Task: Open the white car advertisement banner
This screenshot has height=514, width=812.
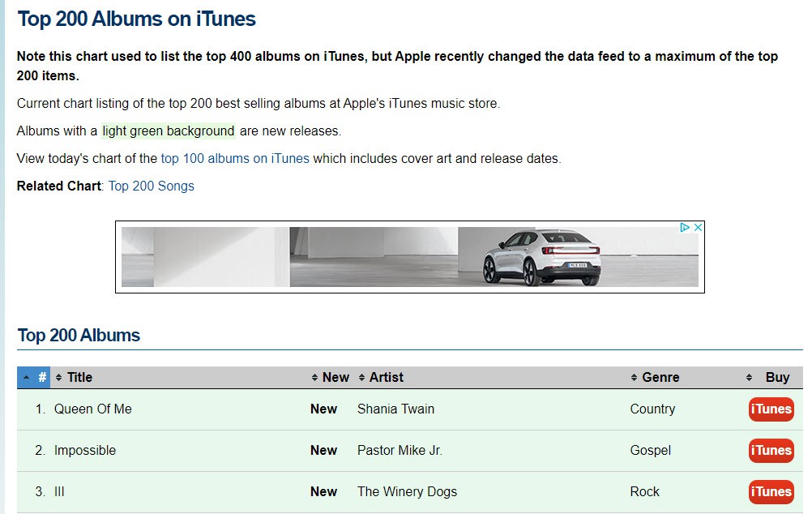Action: coord(409,257)
